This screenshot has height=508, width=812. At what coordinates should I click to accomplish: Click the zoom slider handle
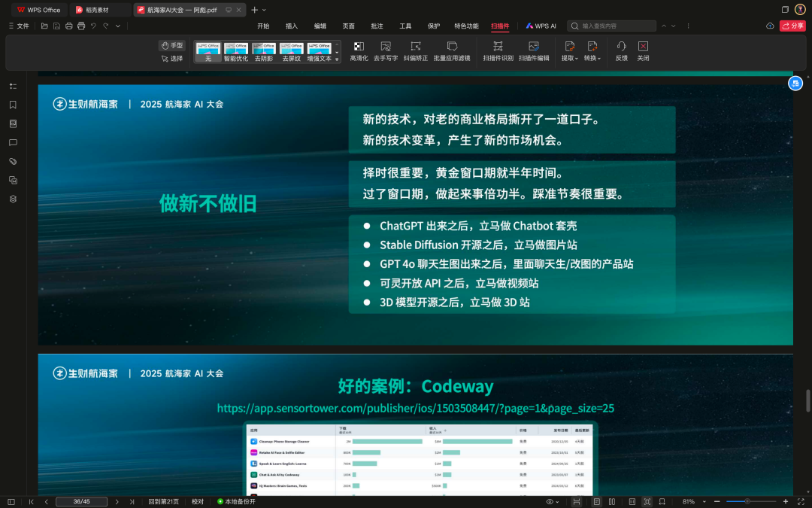[x=747, y=502]
